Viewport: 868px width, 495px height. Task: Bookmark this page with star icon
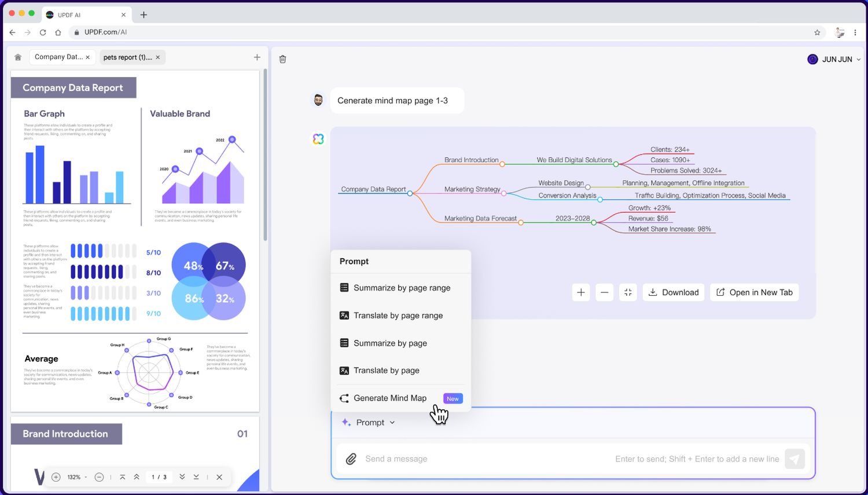pos(817,32)
